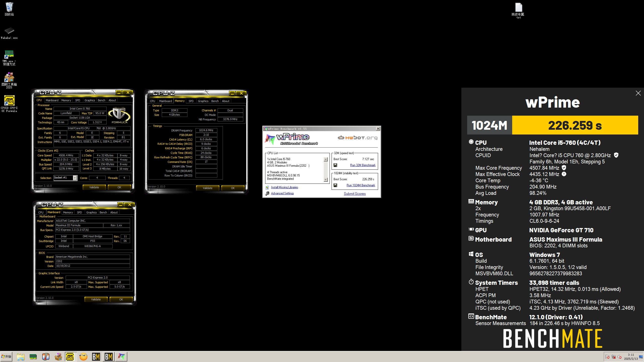644x362 pixels.
Task: Open the Submit Scores link
Action: pos(355,194)
